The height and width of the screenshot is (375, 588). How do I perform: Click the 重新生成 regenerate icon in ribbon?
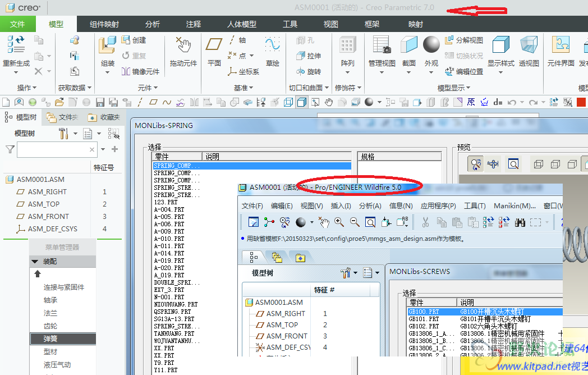[16, 44]
